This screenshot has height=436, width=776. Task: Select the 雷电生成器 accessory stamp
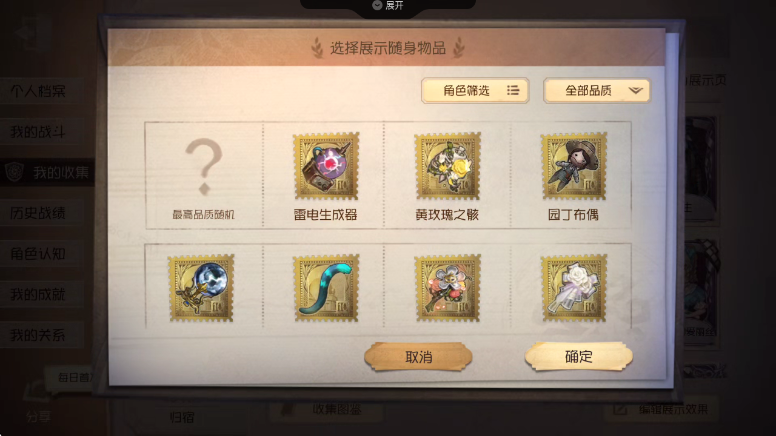326,166
